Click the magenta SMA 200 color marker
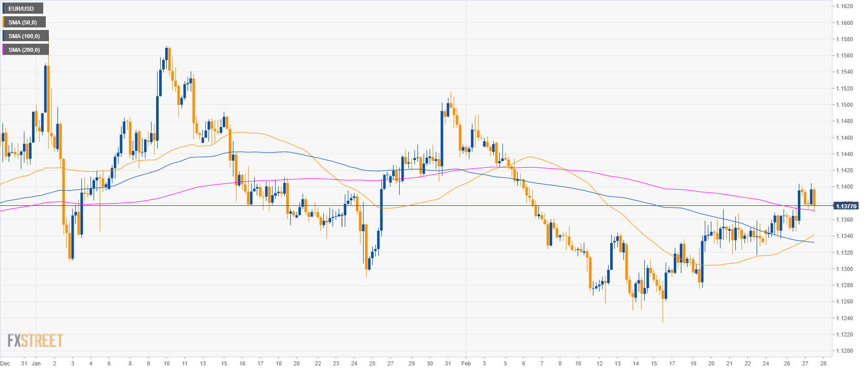 (3, 50)
